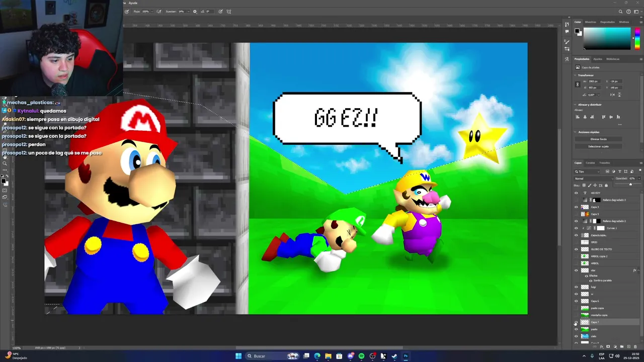The image size is (644, 362).
Task: Click the add layer mask icon
Action: [608, 346]
